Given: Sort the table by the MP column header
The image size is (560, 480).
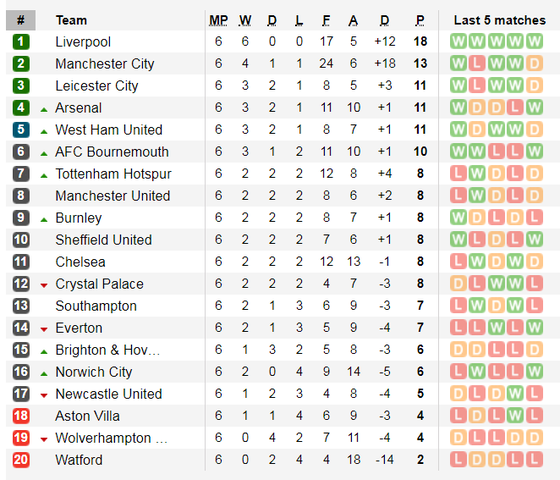Looking at the screenshot, I should pyautogui.click(x=218, y=20).
